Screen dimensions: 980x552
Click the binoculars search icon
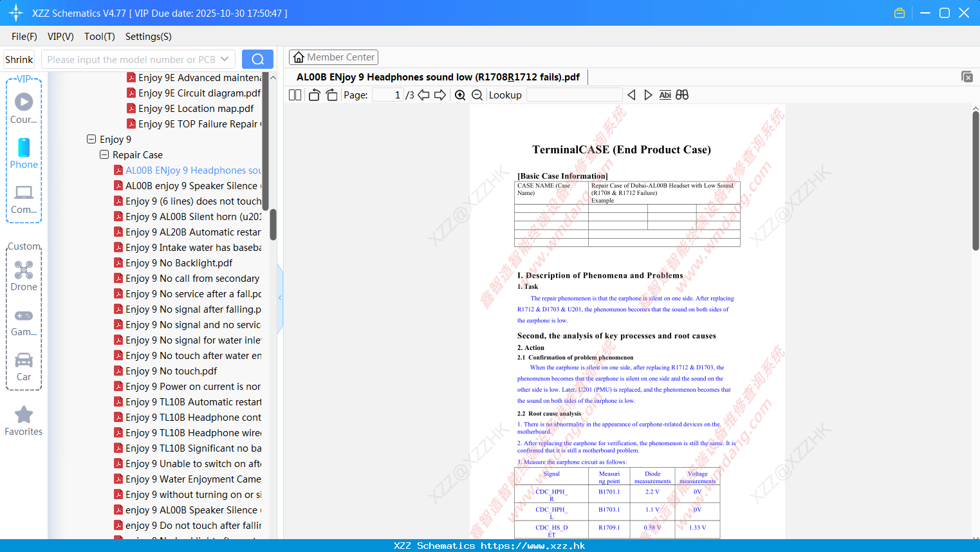coord(682,95)
